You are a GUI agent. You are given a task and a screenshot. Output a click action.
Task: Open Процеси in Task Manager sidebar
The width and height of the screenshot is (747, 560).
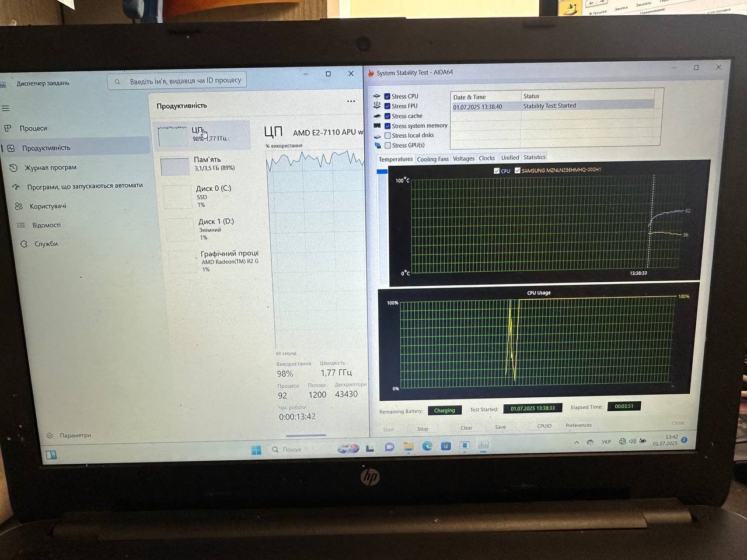click(x=33, y=128)
